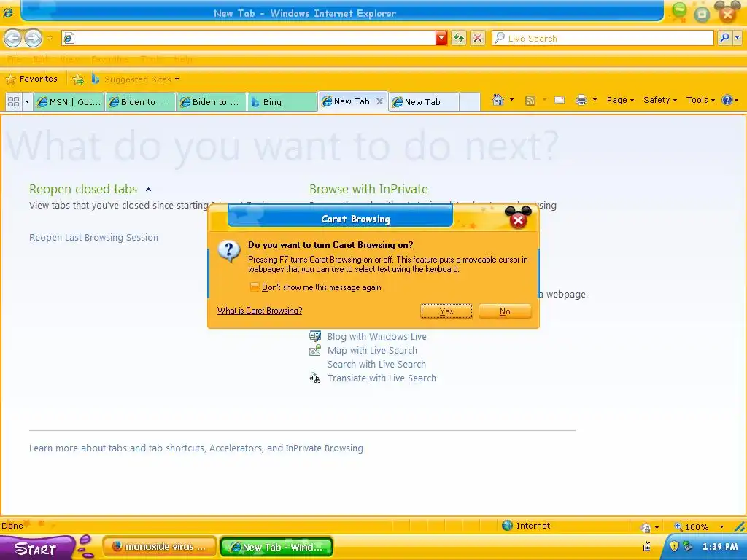Switch to the last New Tab
This screenshot has height=560, width=747.
pyautogui.click(x=423, y=102)
